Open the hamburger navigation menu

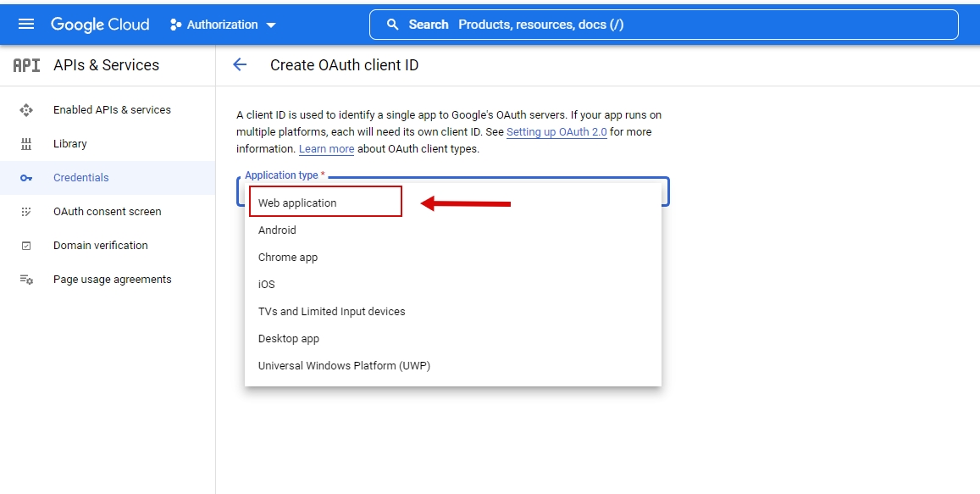[26, 24]
